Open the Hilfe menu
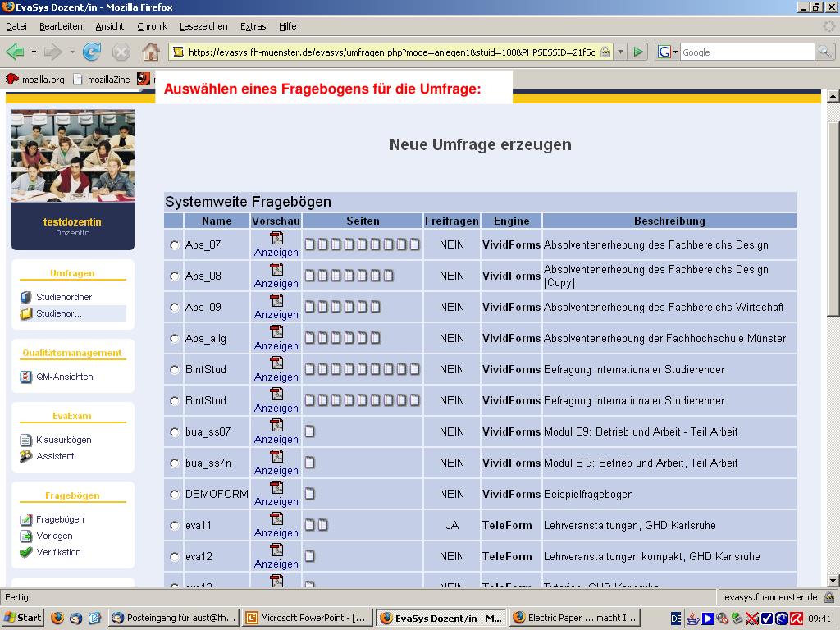Image resolution: width=840 pixels, height=630 pixels. click(x=287, y=26)
